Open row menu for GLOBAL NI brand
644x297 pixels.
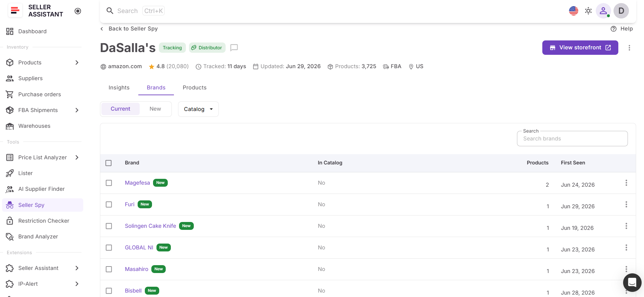pos(626,248)
